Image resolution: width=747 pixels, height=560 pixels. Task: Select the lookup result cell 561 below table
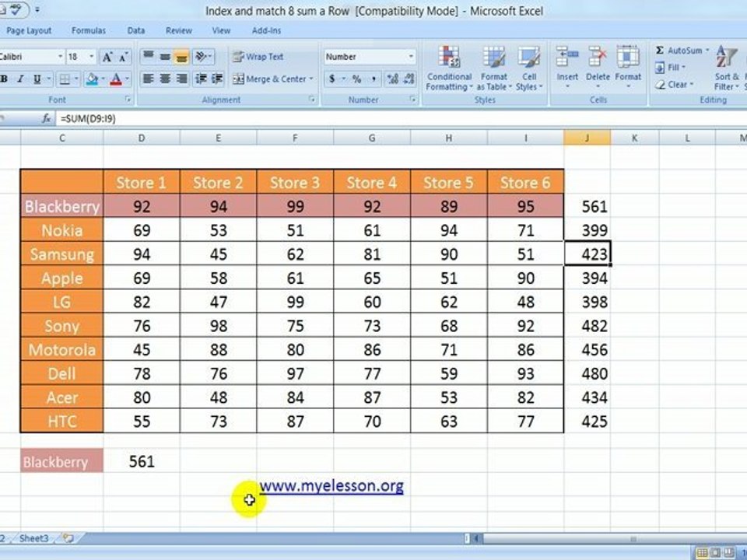[142, 461]
